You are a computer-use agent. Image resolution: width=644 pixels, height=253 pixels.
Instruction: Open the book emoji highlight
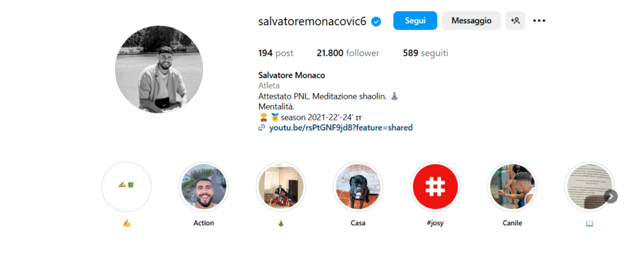coord(589,187)
